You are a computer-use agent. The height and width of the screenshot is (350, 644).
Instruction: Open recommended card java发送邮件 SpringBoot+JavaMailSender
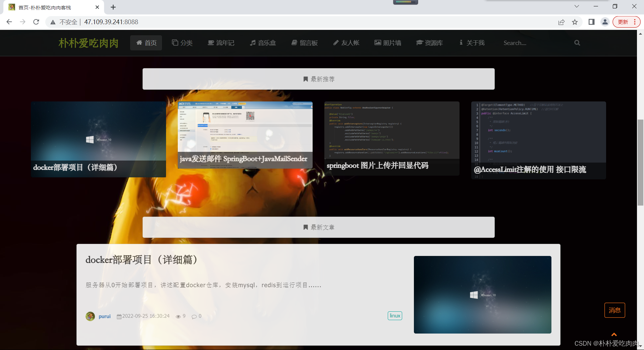click(245, 135)
